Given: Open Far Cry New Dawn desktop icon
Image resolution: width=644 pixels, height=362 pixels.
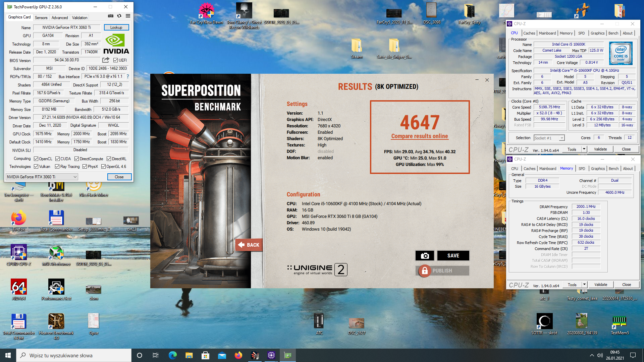Looking at the screenshot, I should point(206,13).
